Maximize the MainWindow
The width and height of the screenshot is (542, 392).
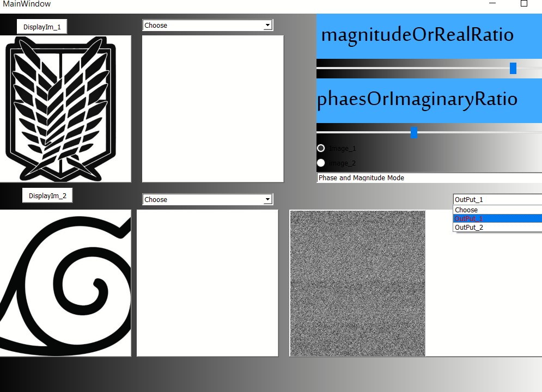coord(524,3)
